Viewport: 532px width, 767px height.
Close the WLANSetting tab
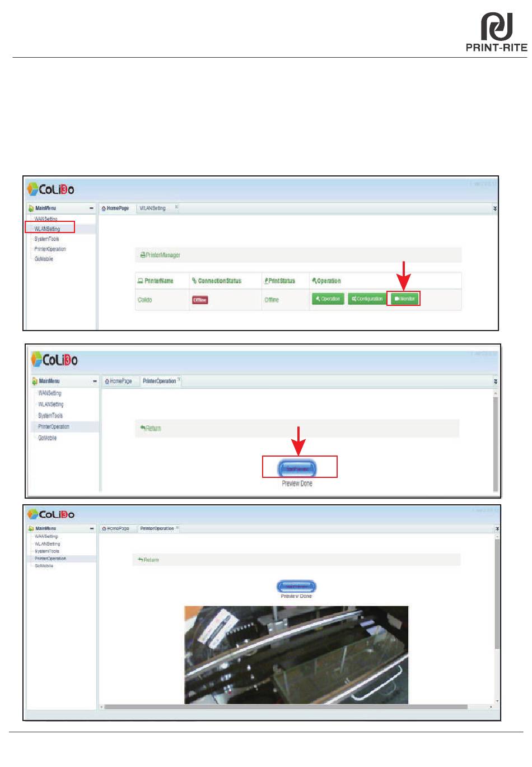click(x=176, y=207)
